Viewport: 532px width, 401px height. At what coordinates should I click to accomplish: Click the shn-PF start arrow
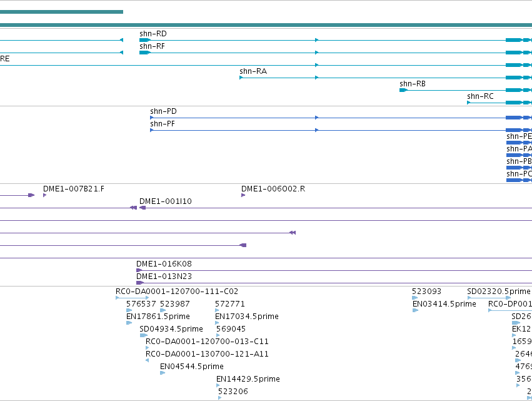click(152, 130)
